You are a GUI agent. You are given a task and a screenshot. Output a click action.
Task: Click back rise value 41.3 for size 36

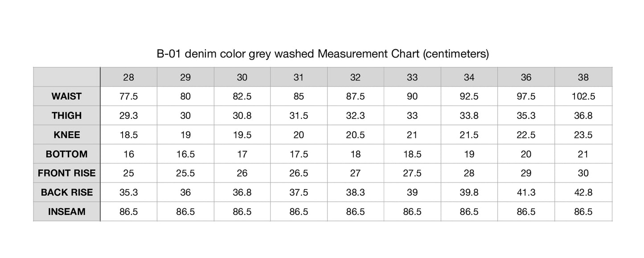tap(526, 193)
